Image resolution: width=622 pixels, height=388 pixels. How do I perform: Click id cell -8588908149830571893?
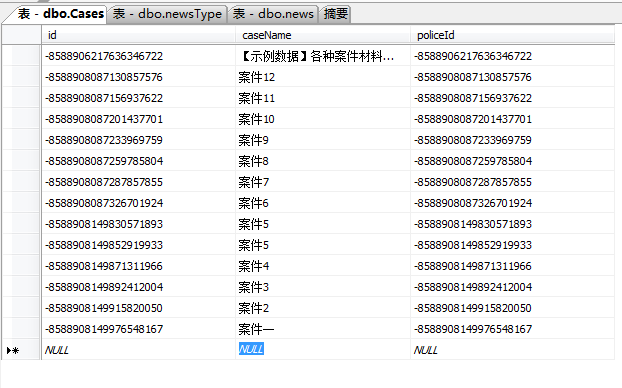[138, 224]
